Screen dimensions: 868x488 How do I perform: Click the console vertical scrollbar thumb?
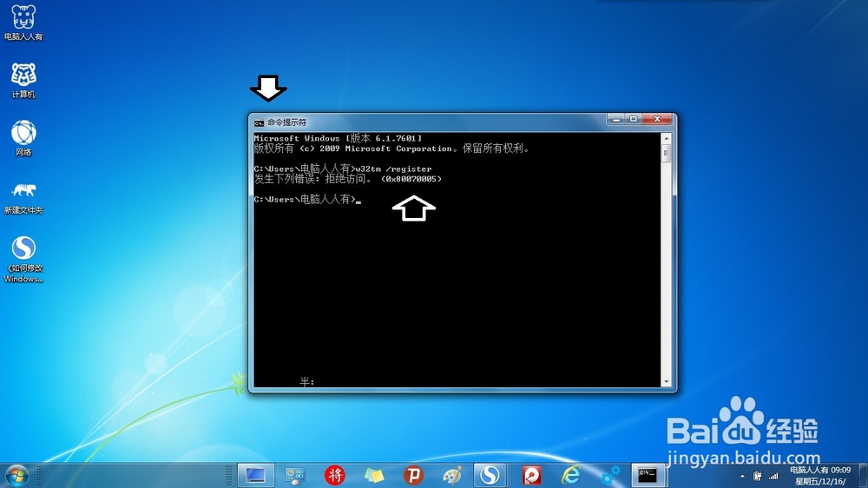pos(667,154)
